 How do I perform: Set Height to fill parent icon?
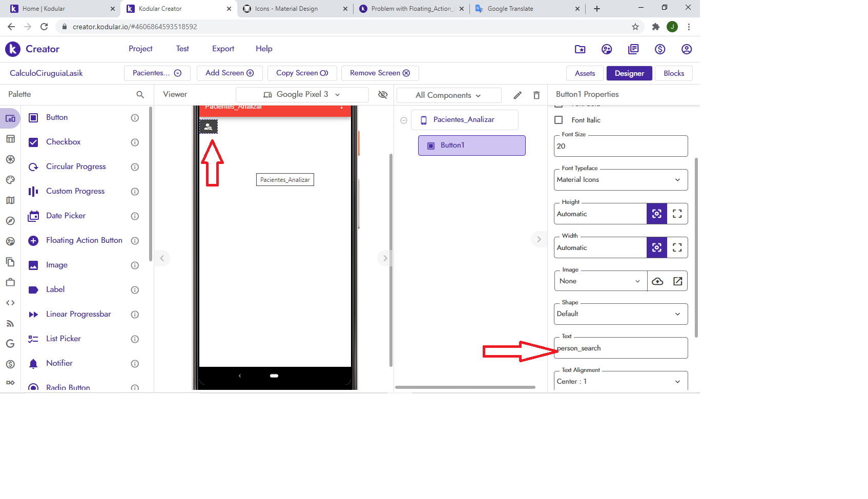click(677, 214)
